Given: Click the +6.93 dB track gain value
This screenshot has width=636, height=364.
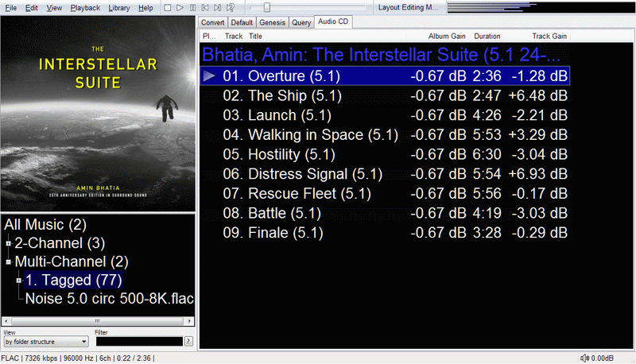Looking at the screenshot, I should point(537,174).
